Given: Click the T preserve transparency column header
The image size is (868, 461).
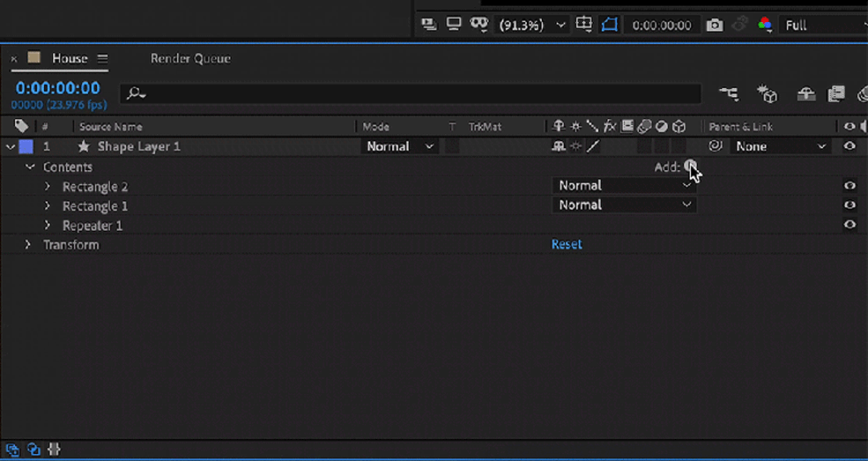Looking at the screenshot, I should pos(452,127).
